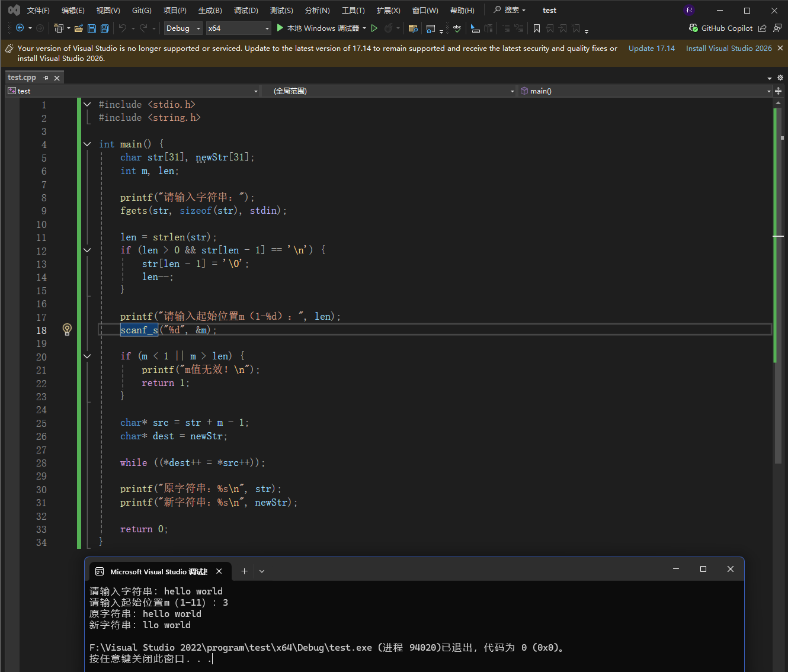Save test.cpp with the save icon
The width and height of the screenshot is (788, 672).
pos(92,28)
